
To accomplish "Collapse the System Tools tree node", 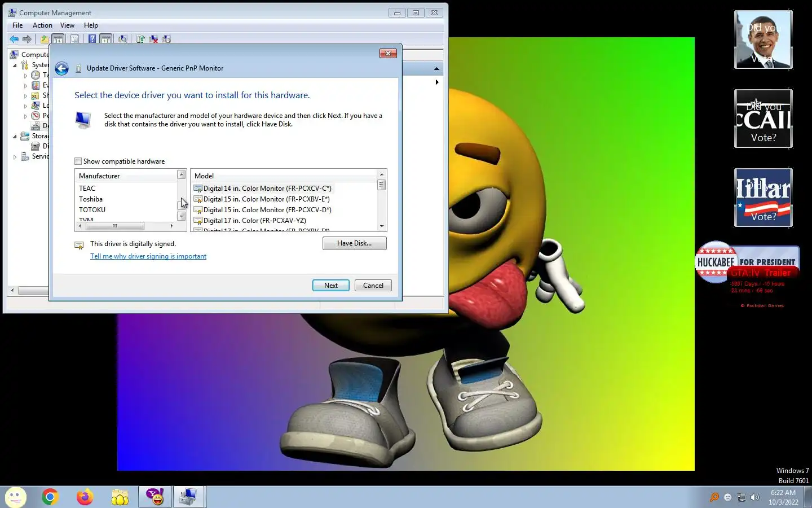I will pyautogui.click(x=15, y=65).
